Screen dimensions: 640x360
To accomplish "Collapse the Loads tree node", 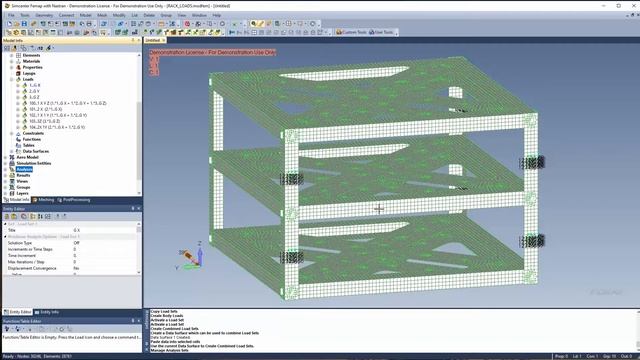I will tap(12, 79).
